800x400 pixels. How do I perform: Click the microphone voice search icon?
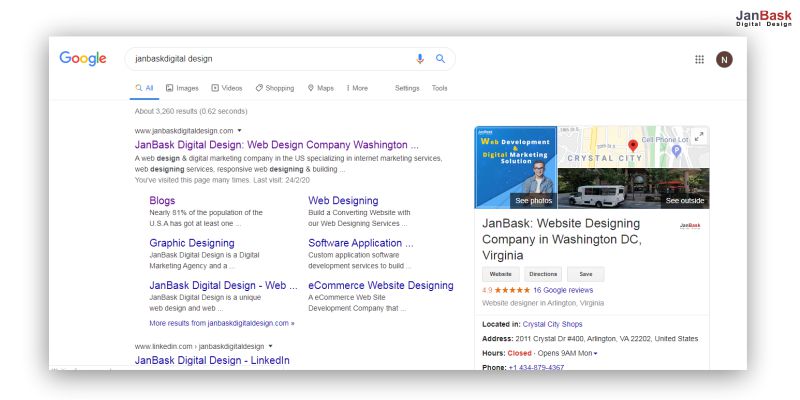point(420,59)
